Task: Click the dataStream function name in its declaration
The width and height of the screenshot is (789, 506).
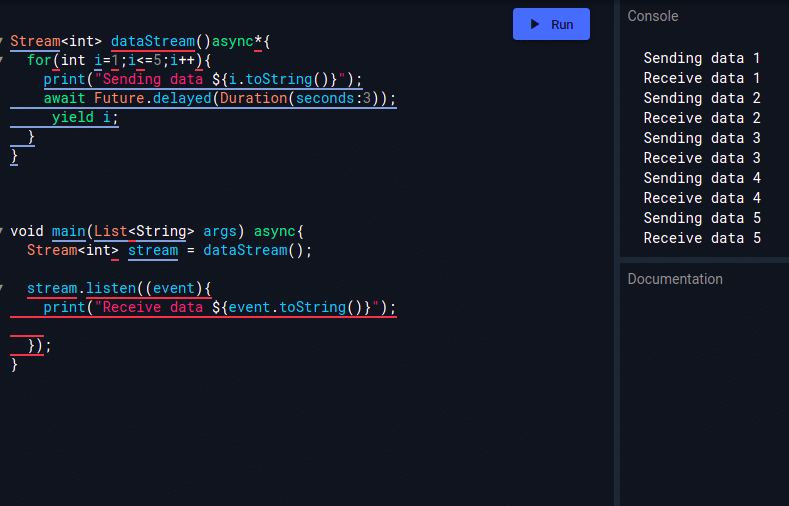Action: [153, 41]
